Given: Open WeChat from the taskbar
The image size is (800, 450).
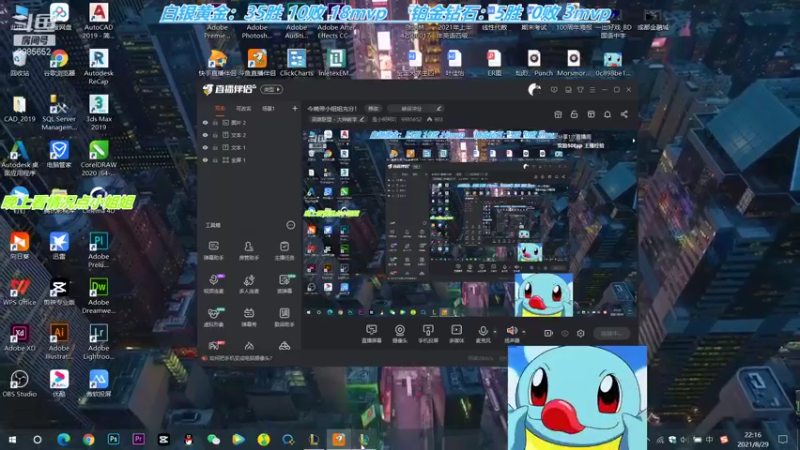Looking at the screenshot, I should click(213, 439).
